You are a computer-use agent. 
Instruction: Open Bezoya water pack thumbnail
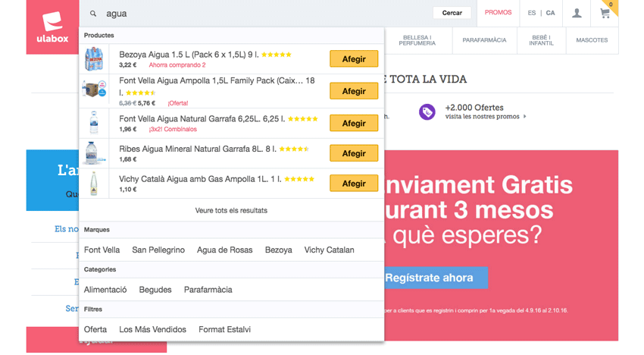pos(94,59)
